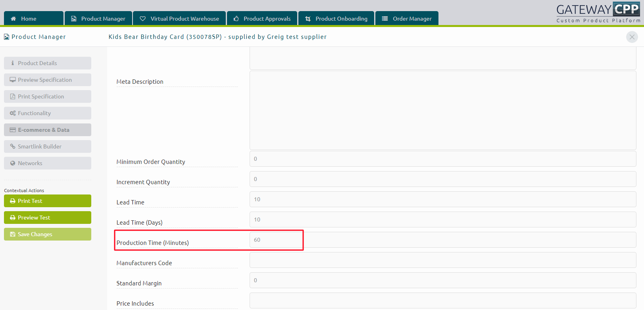Click the card icon beside E-commerce & Data

[13, 130]
